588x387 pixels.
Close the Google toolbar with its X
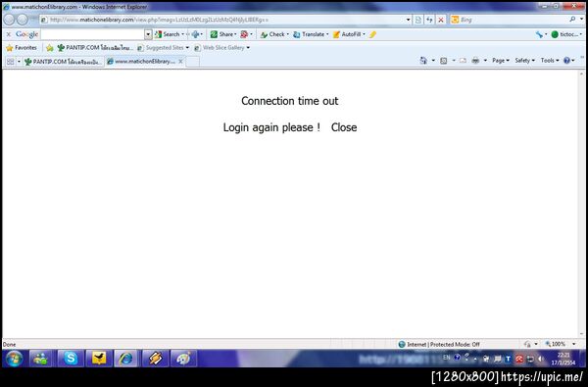(x=8, y=34)
